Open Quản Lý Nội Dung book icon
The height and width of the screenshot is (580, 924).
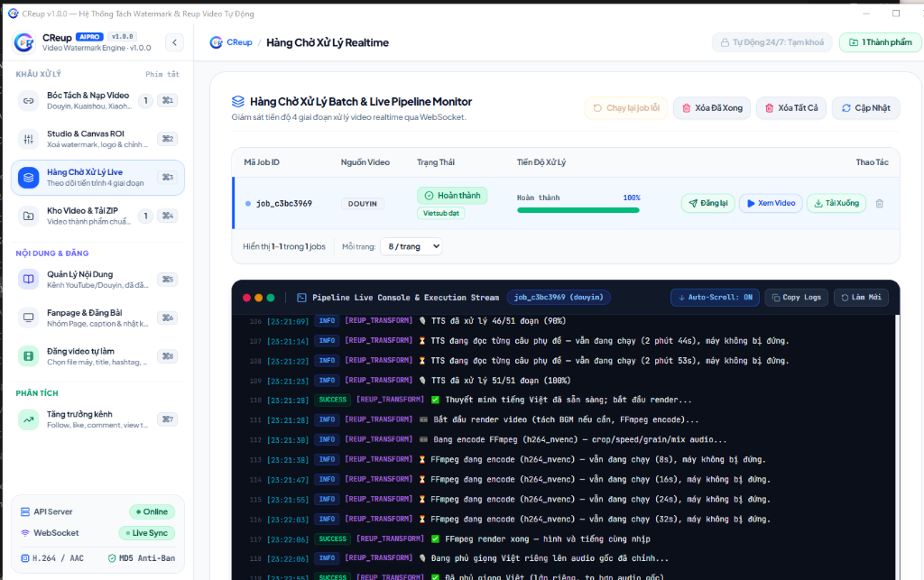coord(28,279)
